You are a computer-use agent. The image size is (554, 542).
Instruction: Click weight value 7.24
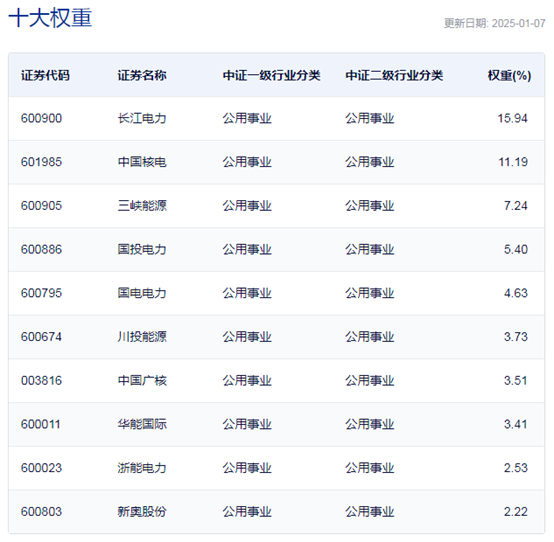(x=515, y=206)
